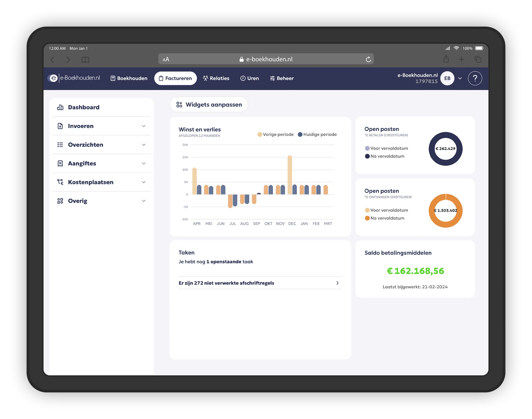Open the help question mark button

point(475,78)
